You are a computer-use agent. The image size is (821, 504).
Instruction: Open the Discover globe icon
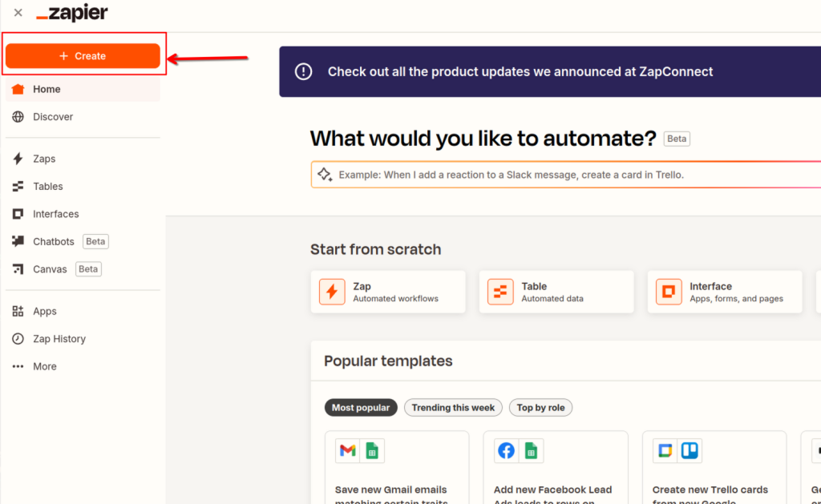(x=18, y=117)
